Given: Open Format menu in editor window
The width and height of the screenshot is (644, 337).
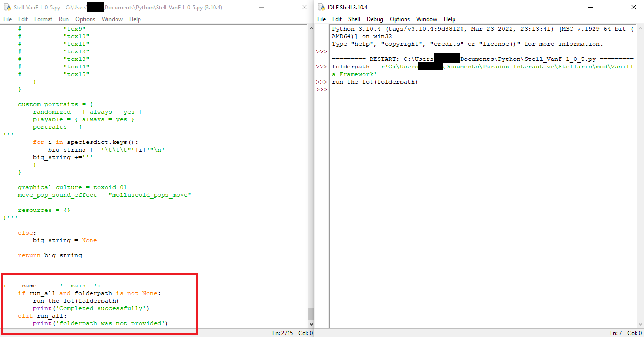Looking at the screenshot, I should [43, 19].
